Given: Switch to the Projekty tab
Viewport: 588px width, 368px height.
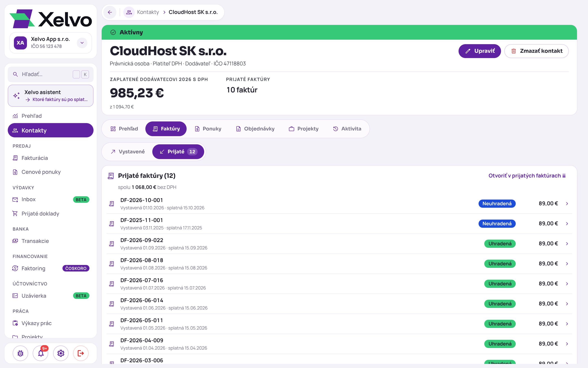Looking at the screenshot, I should 303,129.
